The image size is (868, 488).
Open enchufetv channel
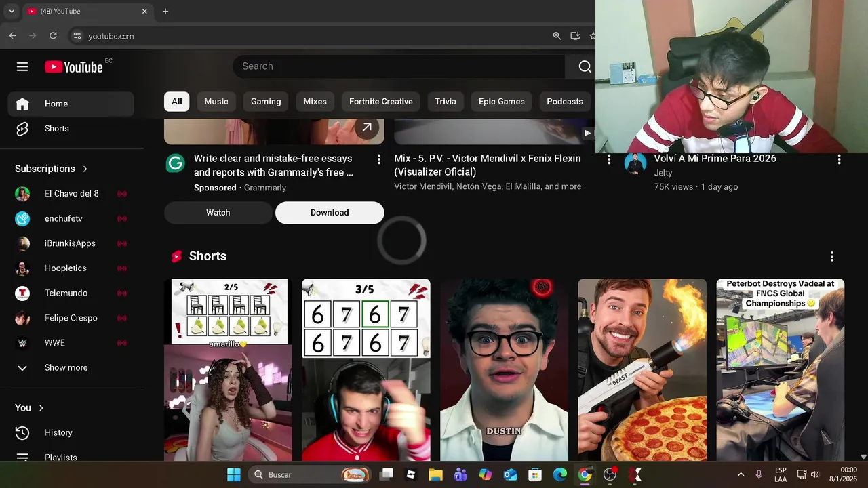(71, 218)
